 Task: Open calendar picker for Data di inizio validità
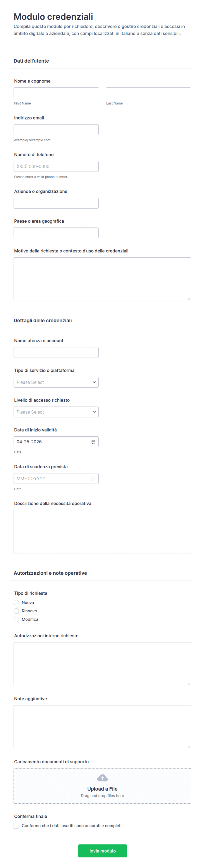[93, 442]
